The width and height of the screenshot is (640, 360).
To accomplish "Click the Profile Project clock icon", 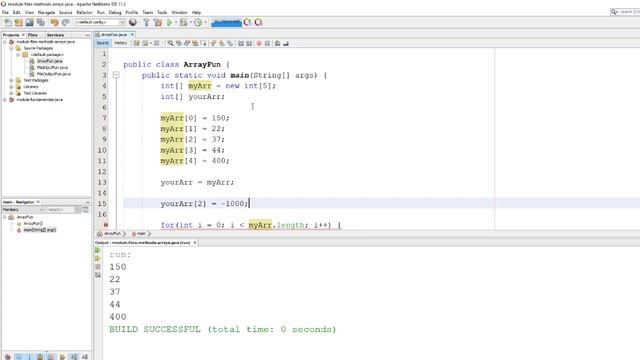I will pyautogui.click(x=198, y=22).
